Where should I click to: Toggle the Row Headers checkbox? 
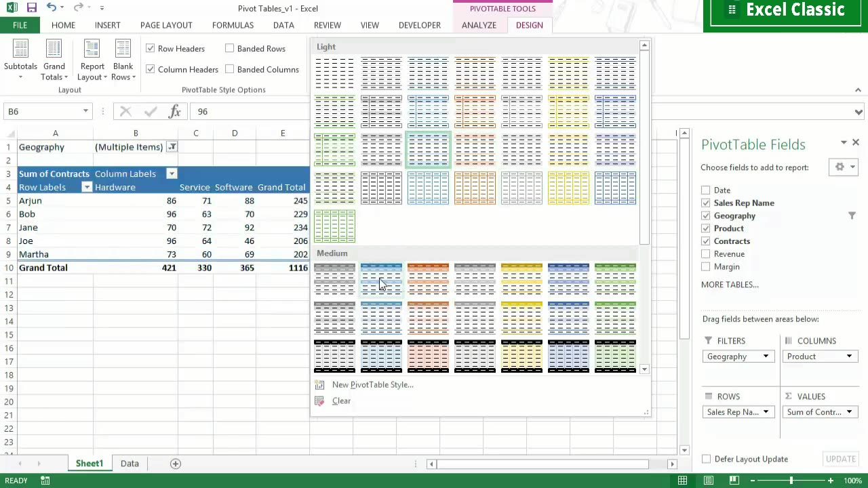coord(151,48)
